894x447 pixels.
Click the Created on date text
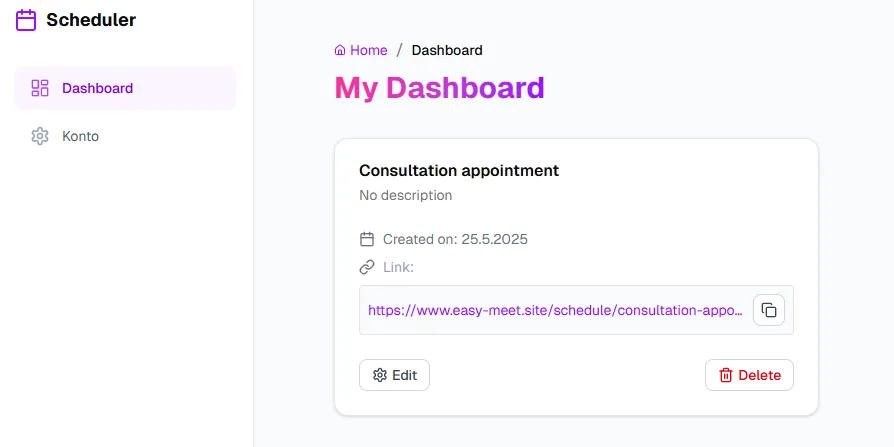pyautogui.click(x=455, y=239)
